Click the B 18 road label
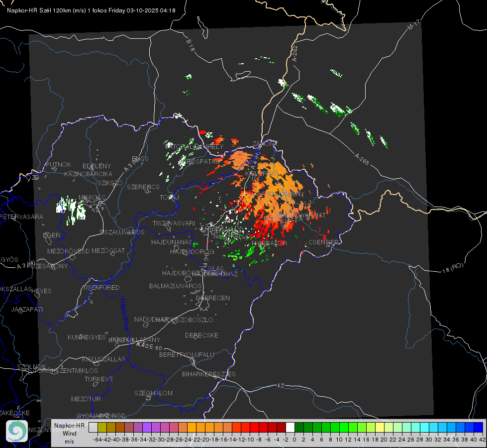 tap(191, 45)
